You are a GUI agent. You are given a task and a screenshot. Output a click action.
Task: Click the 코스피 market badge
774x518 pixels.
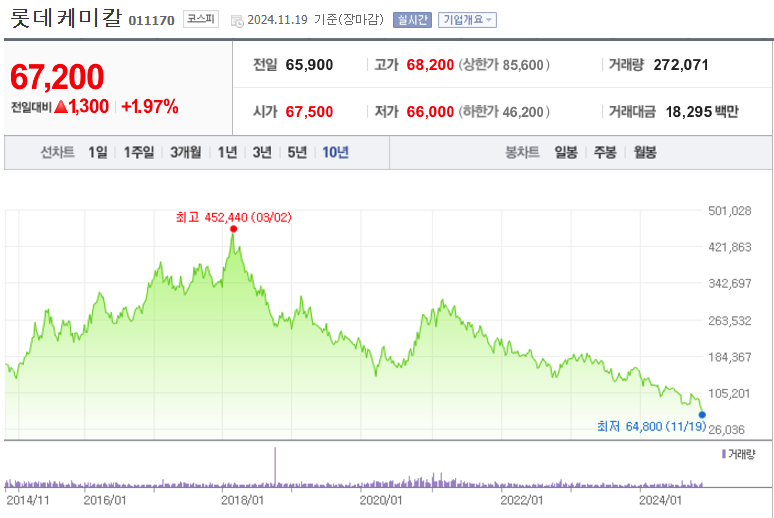(200, 19)
